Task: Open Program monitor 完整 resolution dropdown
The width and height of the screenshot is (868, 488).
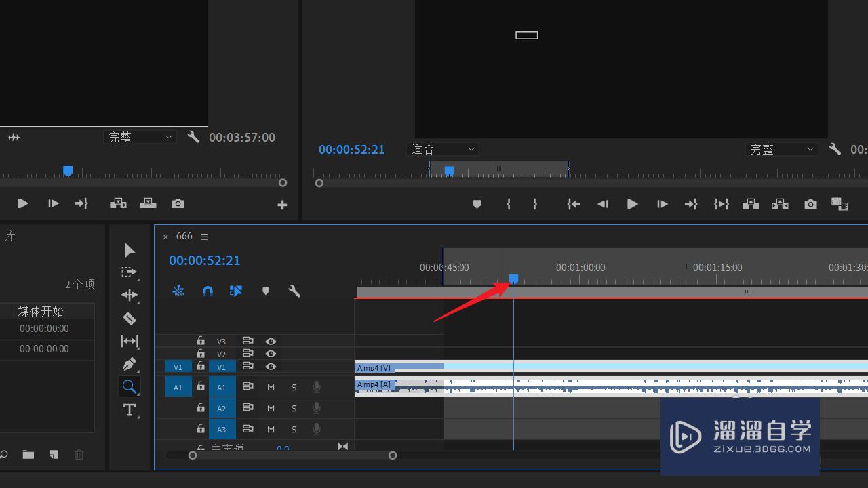Action: (x=781, y=149)
